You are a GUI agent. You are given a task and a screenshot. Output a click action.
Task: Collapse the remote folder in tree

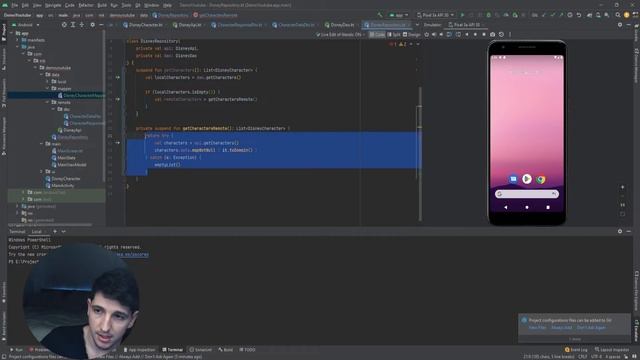pyautogui.click(x=47, y=102)
